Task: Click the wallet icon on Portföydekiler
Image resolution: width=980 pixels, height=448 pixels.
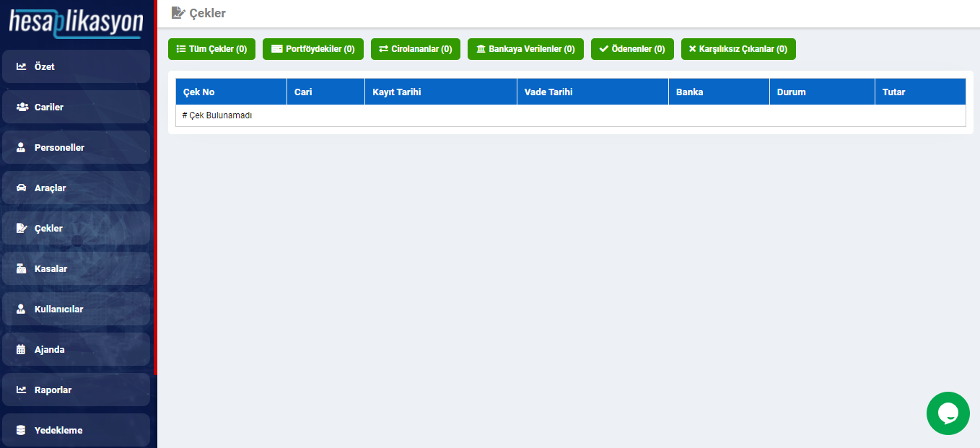Action: click(276, 49)
